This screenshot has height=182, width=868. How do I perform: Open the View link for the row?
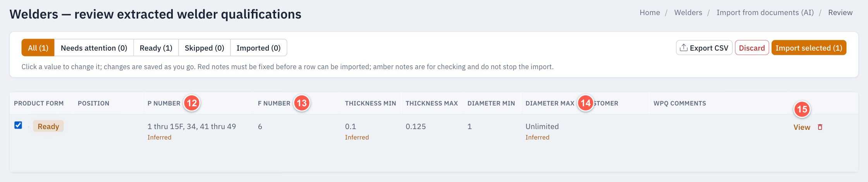pyautogui.click(x=802, y=127)
